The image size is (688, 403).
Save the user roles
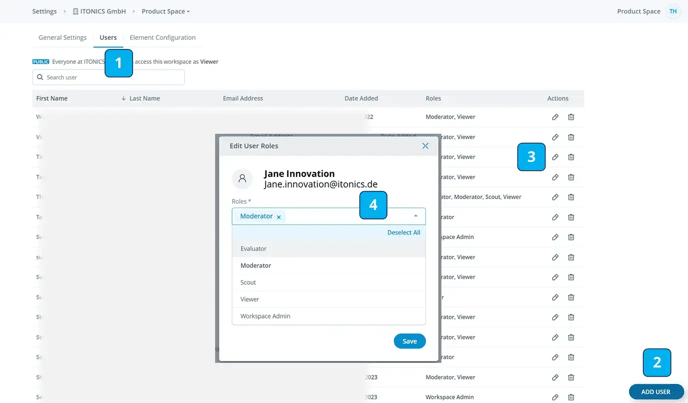409,341
